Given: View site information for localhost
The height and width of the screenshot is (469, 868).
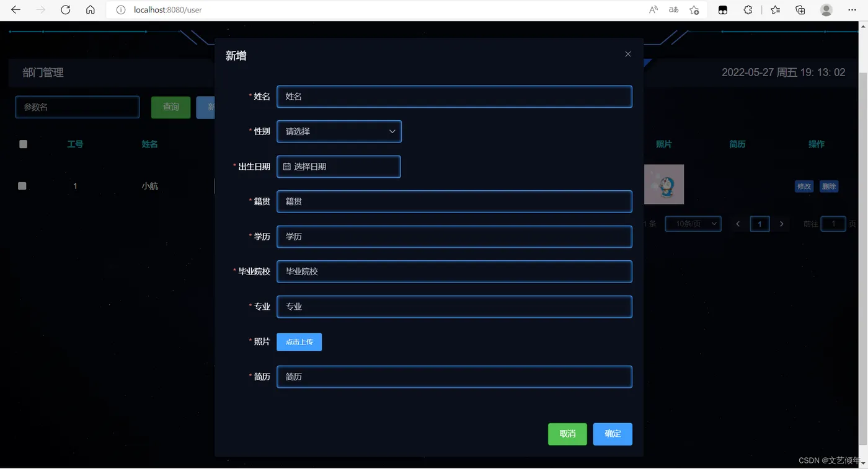Looking at the screenshot, I should point(121,10).
